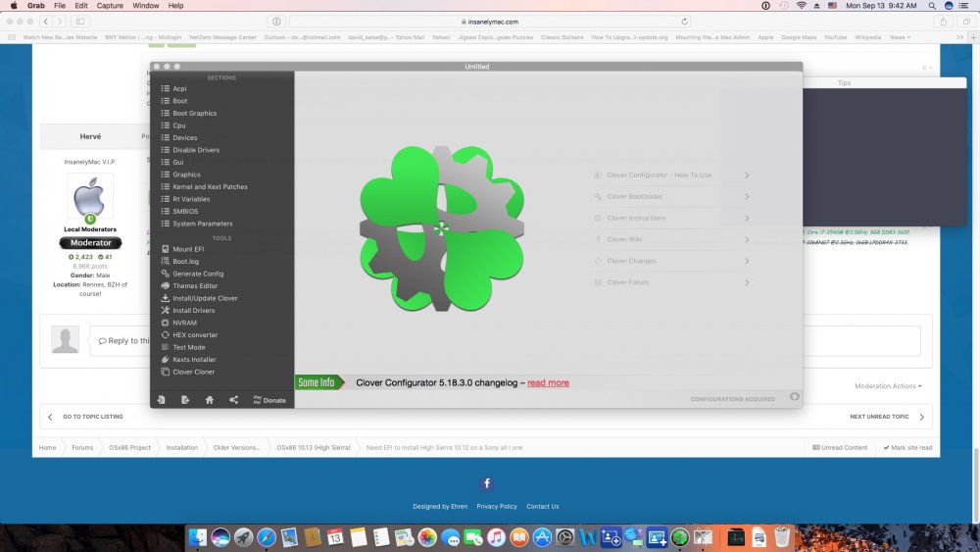Expand the Clover Wiki chevron
This screenshot has width=980, height=552.
(x=747, y=240)
